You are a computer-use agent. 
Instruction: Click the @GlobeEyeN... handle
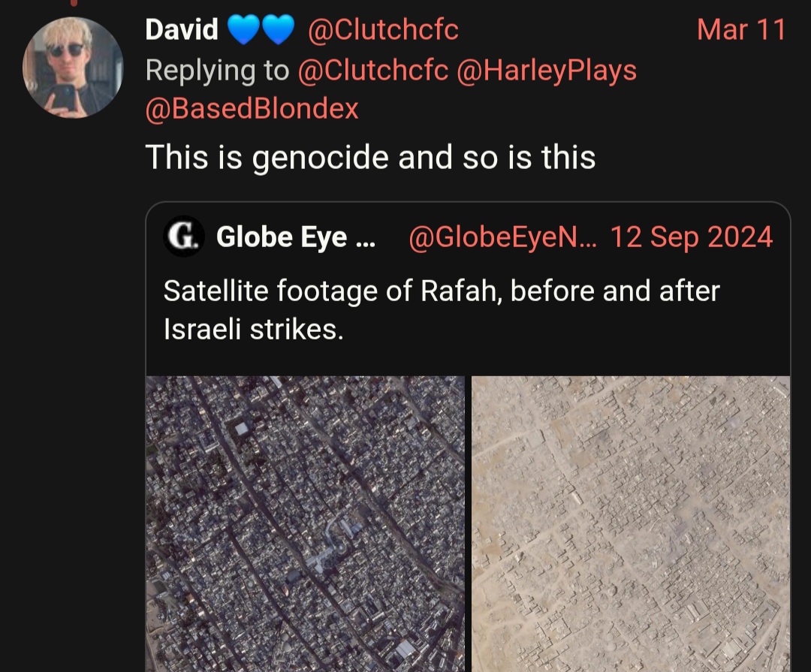(x=502, y=237)
